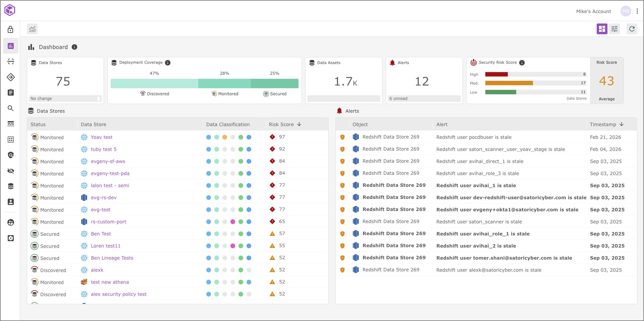Show Security Risk Score info tooltip
Image resolution: width=644 pixels, height=321 pixels.
click(522, 63)
